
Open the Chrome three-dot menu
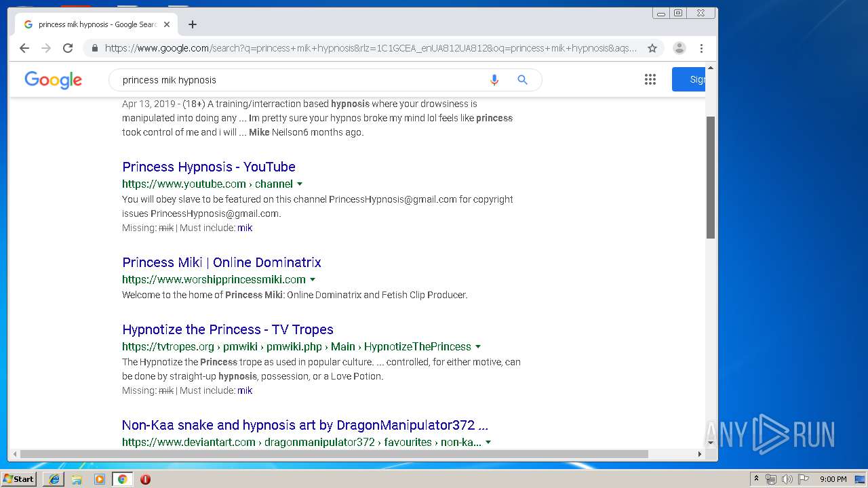701,48
